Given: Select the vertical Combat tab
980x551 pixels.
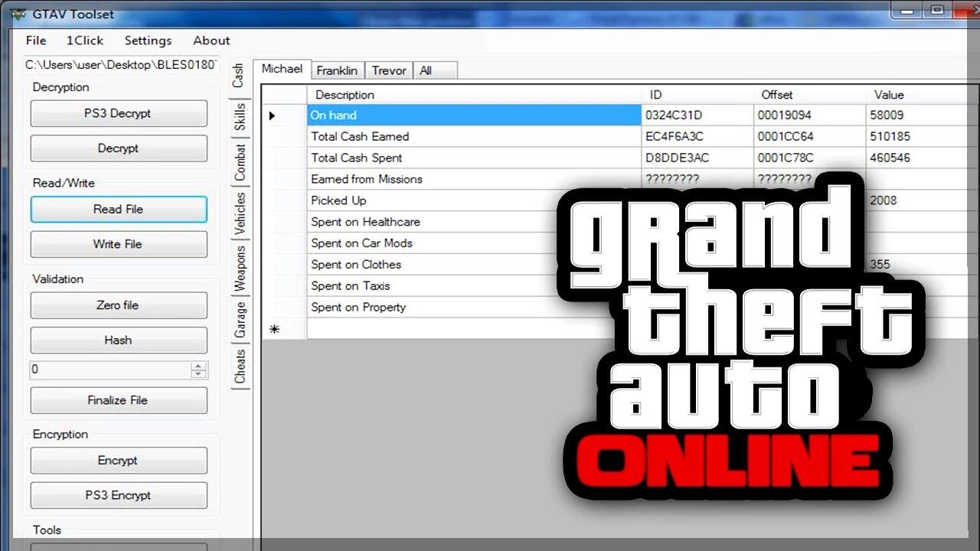Looking at the screenshot, I should tap(240, 162).
